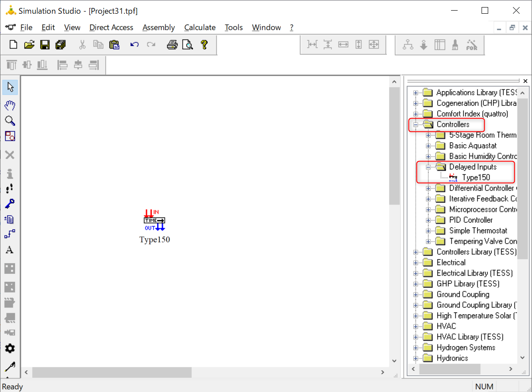Viewport: 532px width, 392px height.
Task: Select Electrical Library (TESS) in the tree
Action: pyautogui.click(x=475, y=273)
